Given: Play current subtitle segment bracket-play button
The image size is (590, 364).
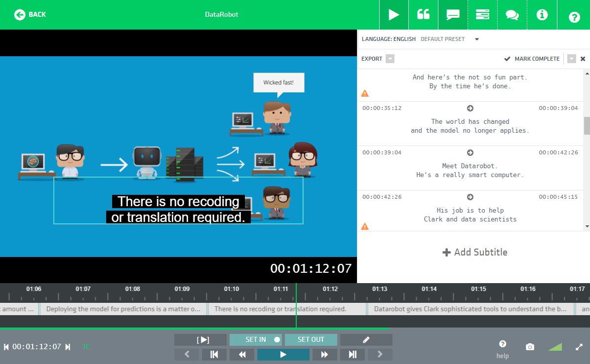Looking at the screenshot, I should [200, 339].
